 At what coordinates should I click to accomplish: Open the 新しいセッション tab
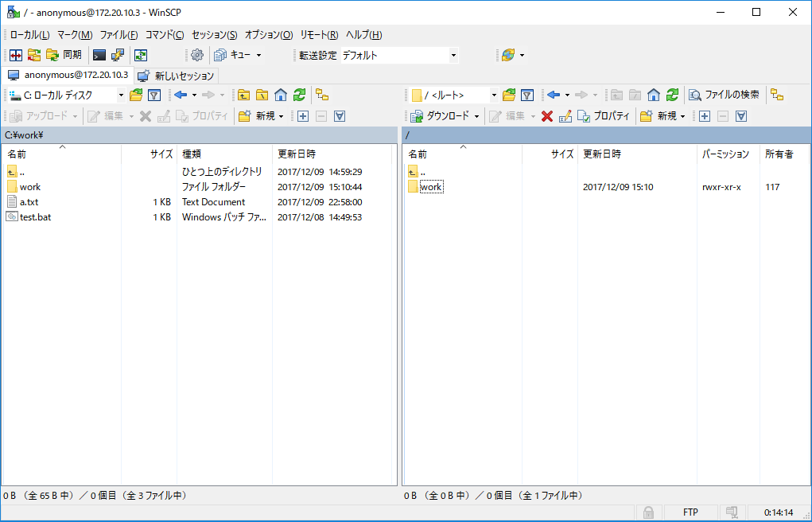coord(176,76)
